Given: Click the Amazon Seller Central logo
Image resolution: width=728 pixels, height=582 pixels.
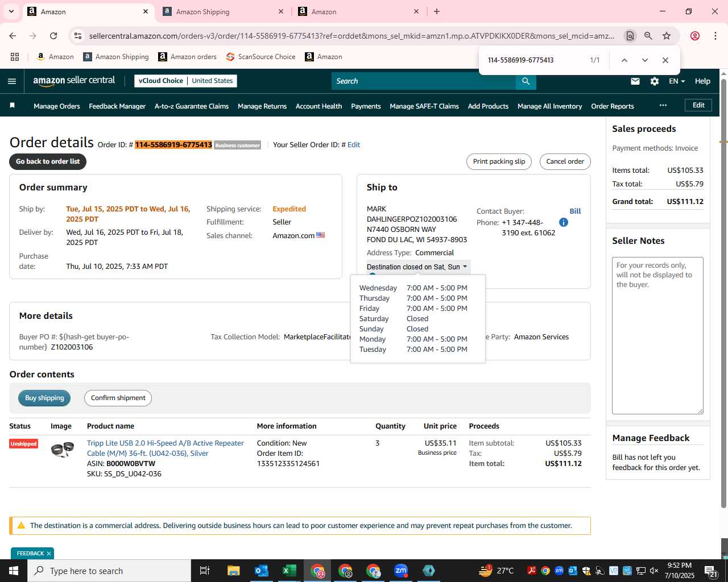Looking at the screenshot, I should [x=74, y=81].
